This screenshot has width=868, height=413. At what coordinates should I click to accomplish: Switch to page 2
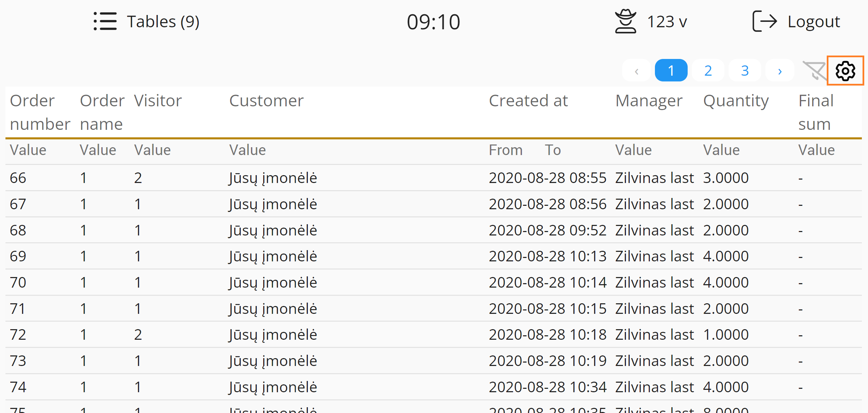708,71
